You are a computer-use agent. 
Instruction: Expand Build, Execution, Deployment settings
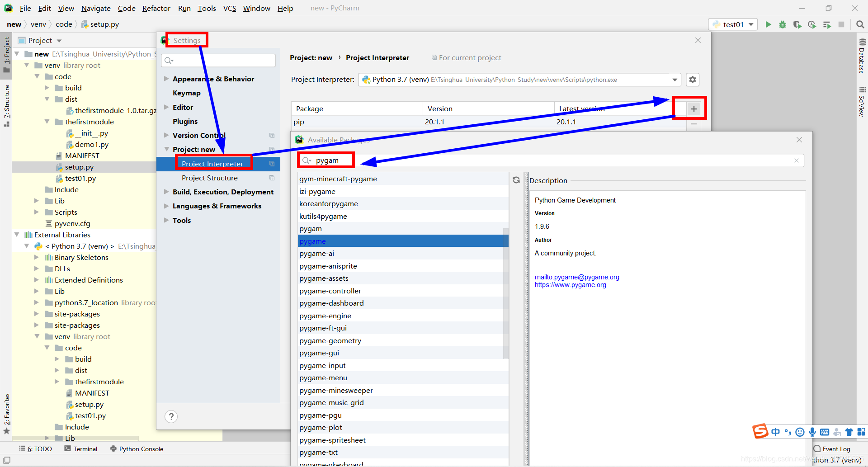pyautogui.click(x=166, y=192)
